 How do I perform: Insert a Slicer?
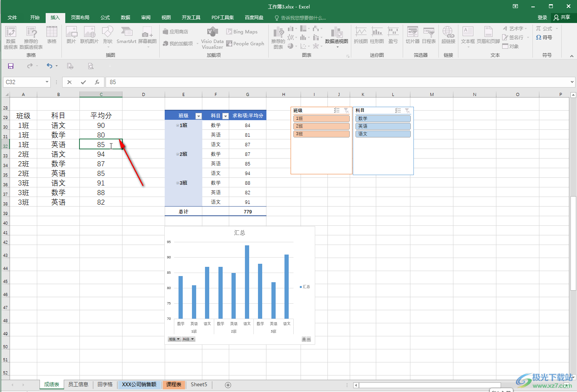point(413,35)
